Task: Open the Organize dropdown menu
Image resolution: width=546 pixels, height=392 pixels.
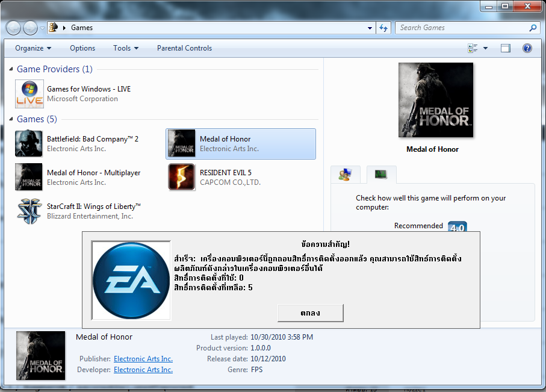Action: 33,48
